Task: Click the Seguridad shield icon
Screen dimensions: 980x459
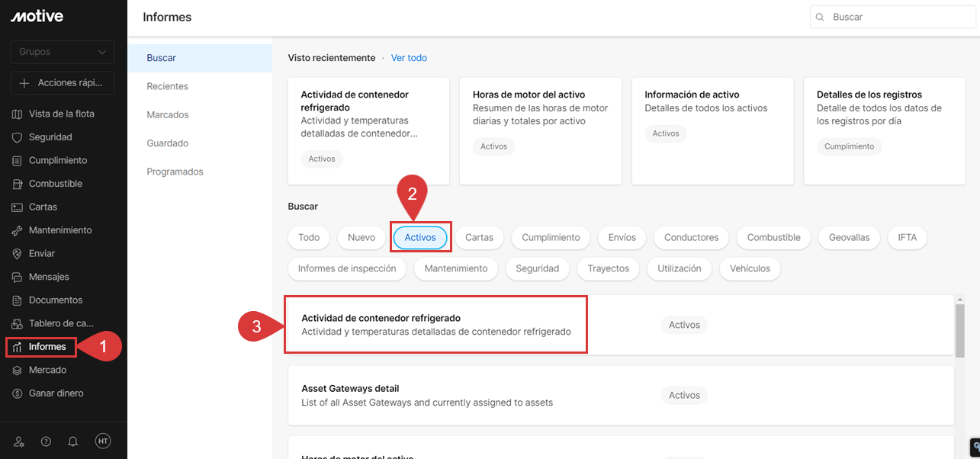Action: point(18,137)
